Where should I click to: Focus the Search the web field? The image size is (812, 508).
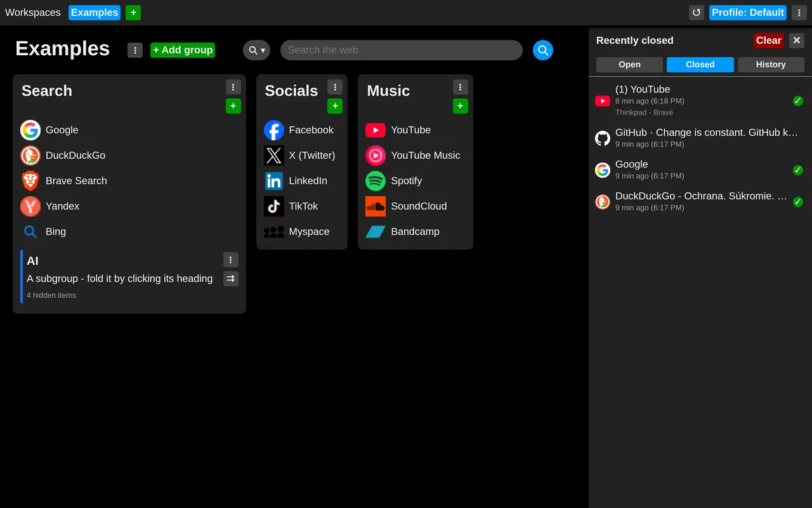(x=402, y=50)
